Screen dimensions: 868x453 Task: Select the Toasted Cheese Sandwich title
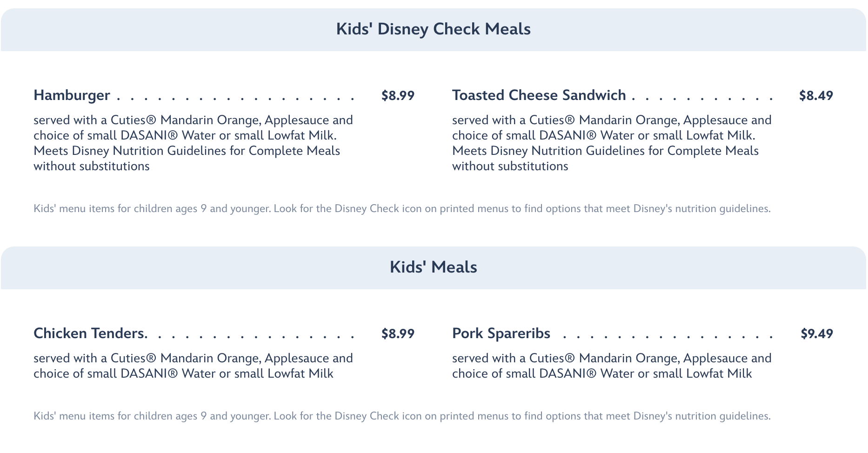(x=539, y=95)
